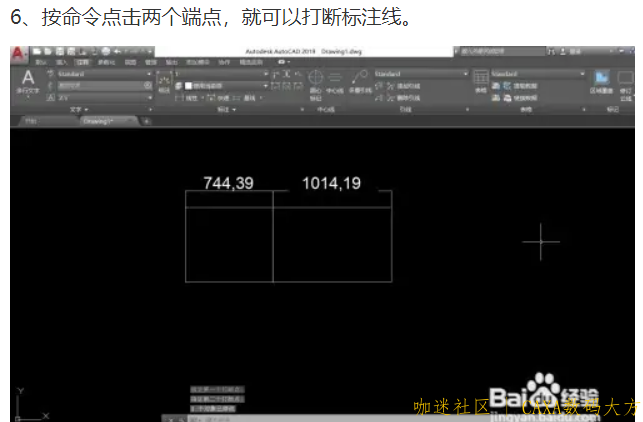Select the Multiline Text (多行文字) tool
The width and height of the screenshot is (643, 422).
[x=28, y=82]
